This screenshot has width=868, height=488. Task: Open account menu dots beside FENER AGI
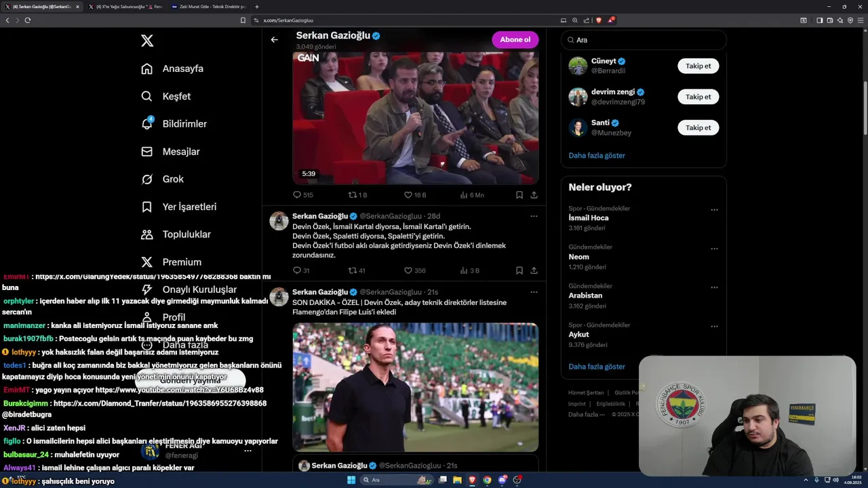pyautogui.click(x=248, y=451)
